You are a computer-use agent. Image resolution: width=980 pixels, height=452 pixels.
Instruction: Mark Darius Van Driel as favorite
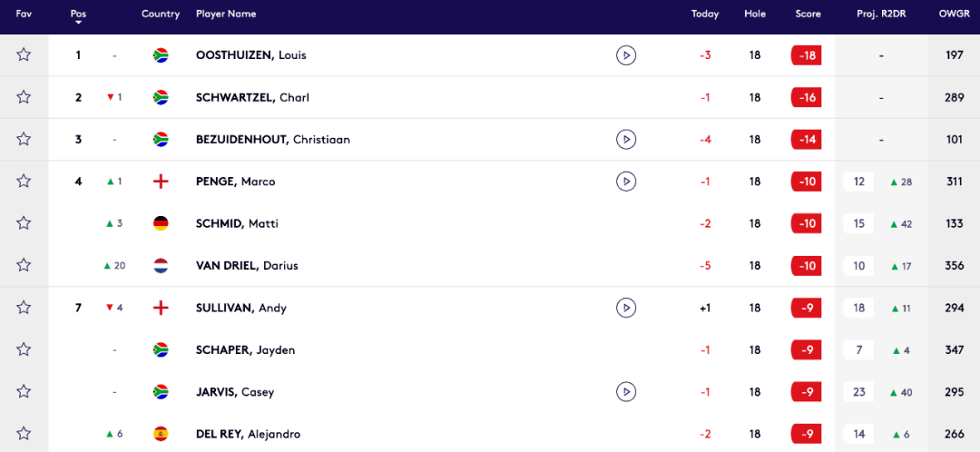tap(24, 266)
